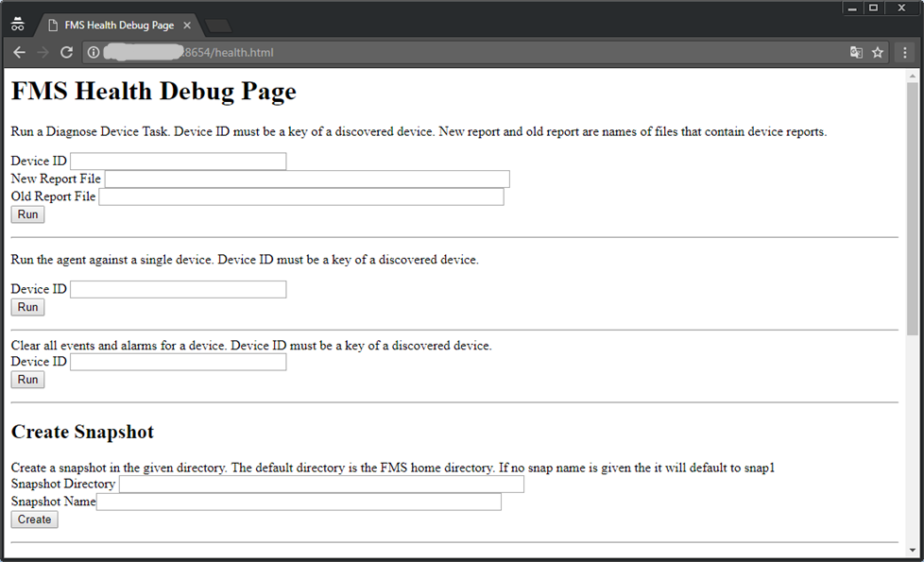
Task: Select the FMS Health Debug Page tab
Action: coord(119,26)
